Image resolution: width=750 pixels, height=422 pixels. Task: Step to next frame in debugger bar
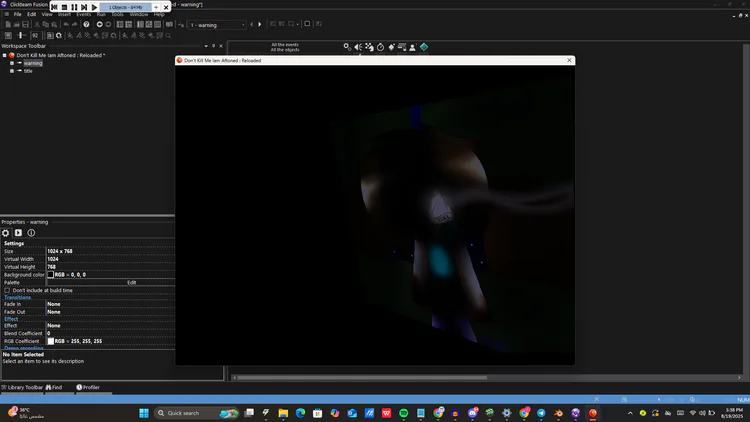tap(84, 7)
